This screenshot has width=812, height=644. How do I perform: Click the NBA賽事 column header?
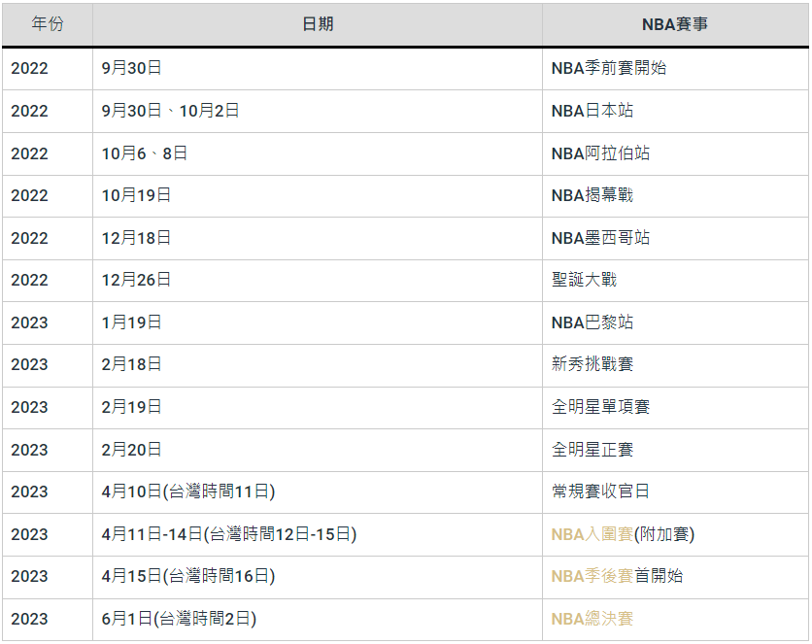tap(674, 24)
